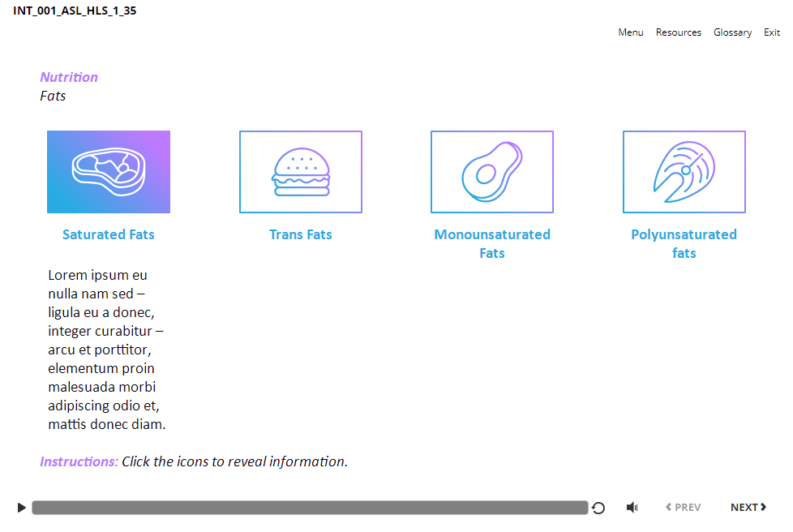This screenshot has width=793, height=532.
Task: Click the purple "Instructions:" label
Action: (79, 461)
